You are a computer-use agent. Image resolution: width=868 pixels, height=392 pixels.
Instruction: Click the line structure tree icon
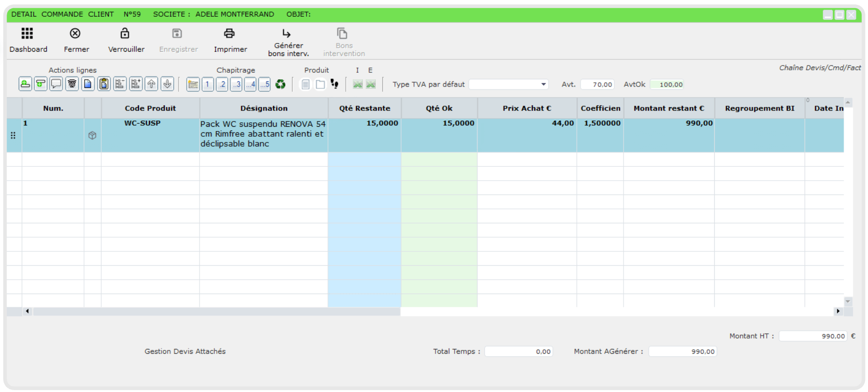(x=120, y=84)
